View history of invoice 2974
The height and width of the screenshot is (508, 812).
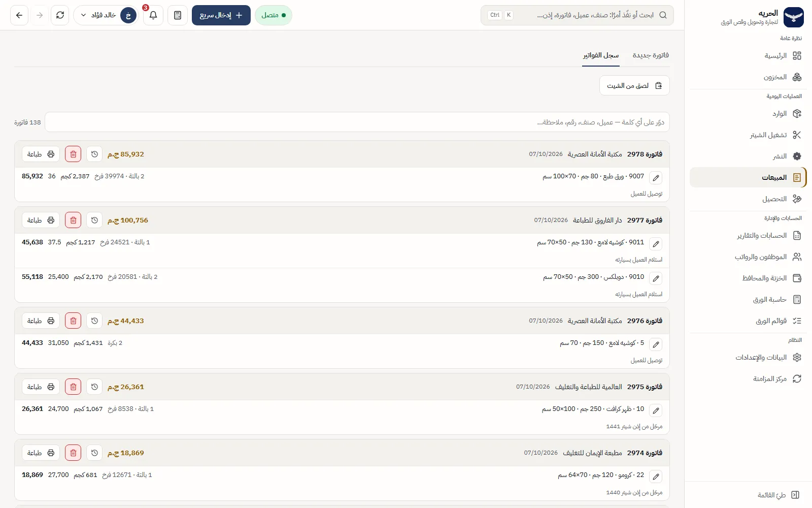pyautogui.click(x=94, y=453)
